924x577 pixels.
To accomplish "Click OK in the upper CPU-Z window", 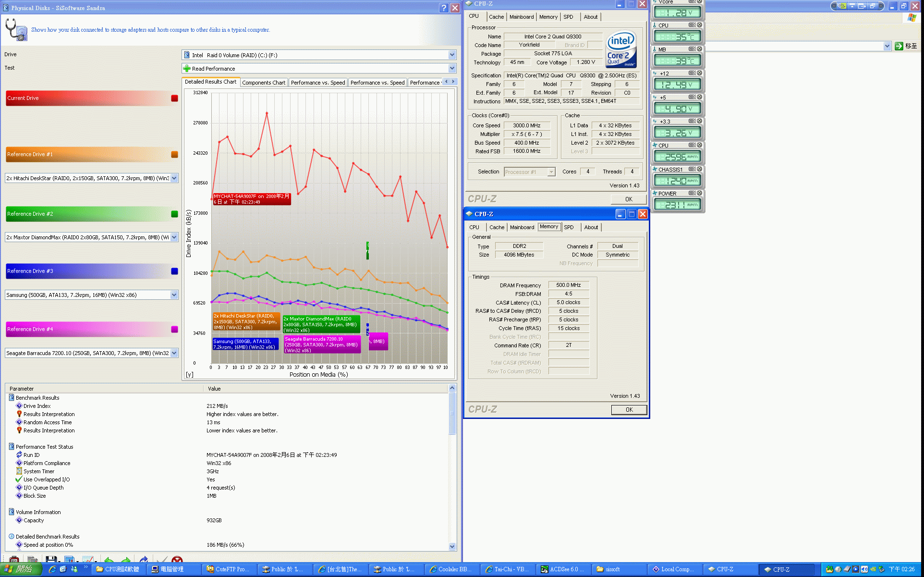I will click(x=629, y=199).
